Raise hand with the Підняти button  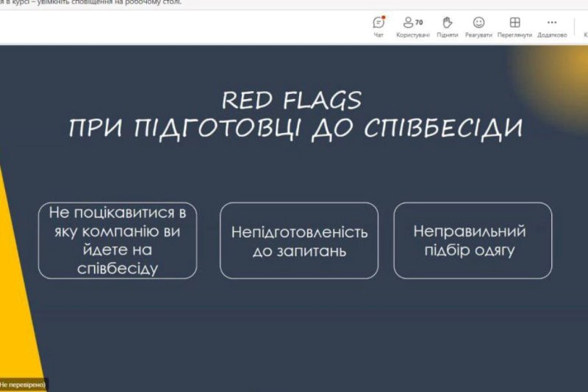[x=448, y=27]
